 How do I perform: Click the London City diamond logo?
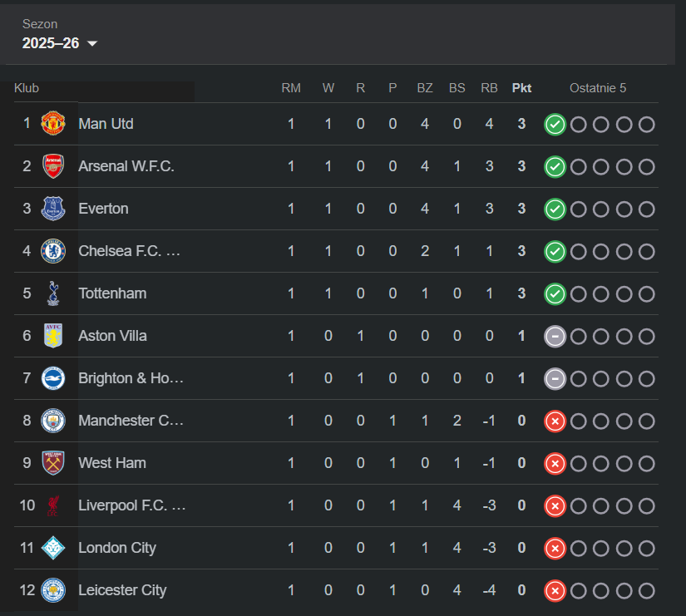click(x=53, y=548)
